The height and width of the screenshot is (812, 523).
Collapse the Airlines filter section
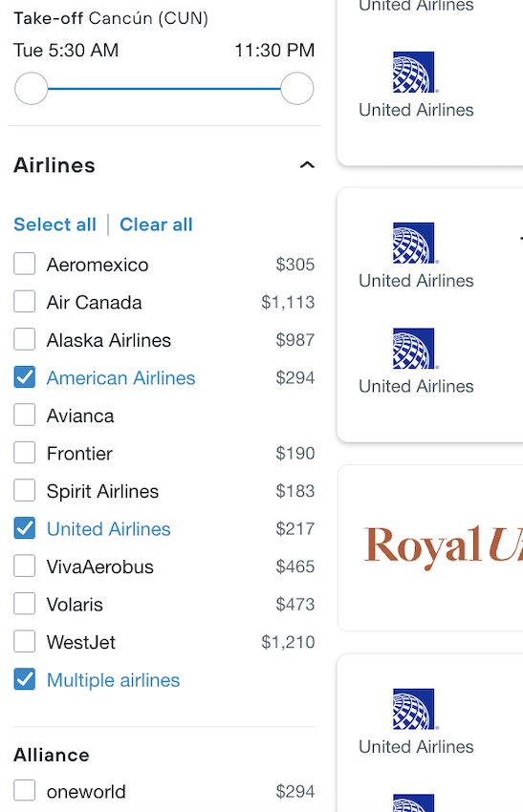[307, 165]
